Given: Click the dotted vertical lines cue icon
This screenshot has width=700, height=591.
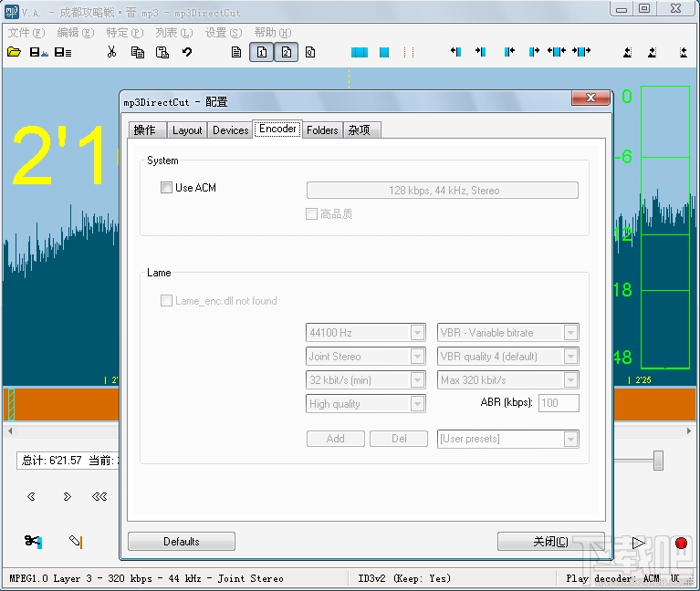Looking at the screenshot, I should coord(409,52).
